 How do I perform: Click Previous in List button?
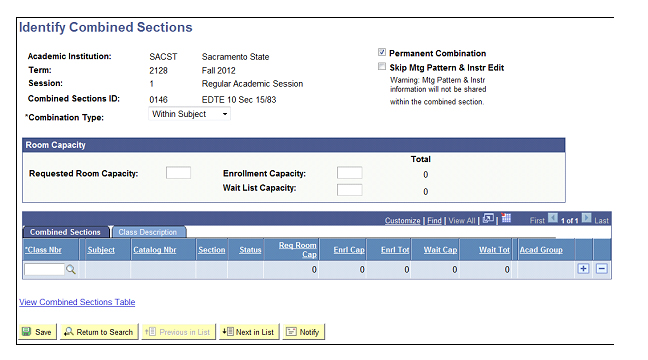click(x=179, y=332)
